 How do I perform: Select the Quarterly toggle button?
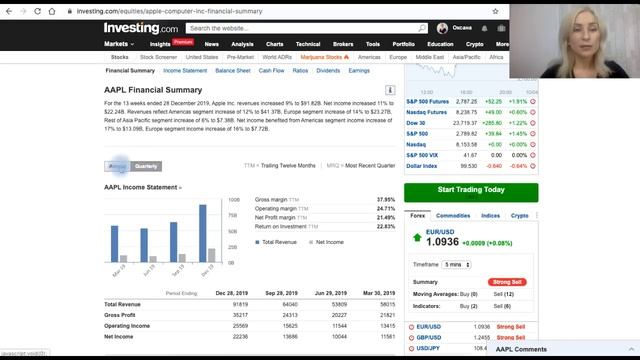coord(146,166)
